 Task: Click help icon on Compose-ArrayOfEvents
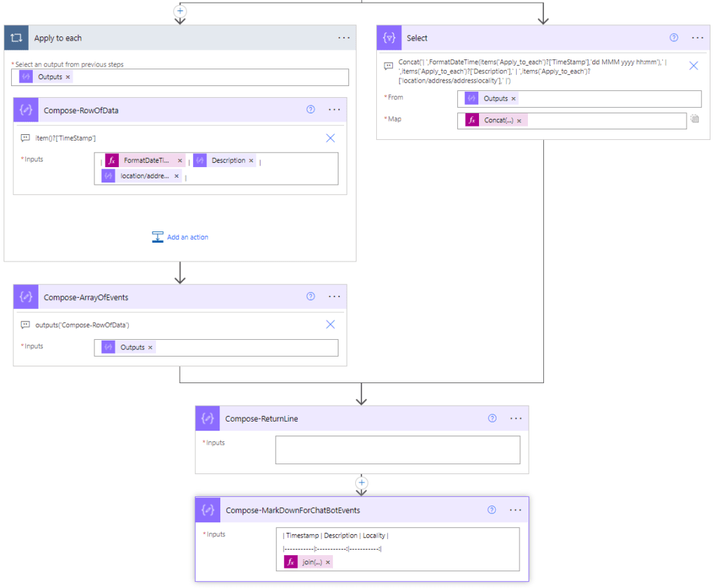[311, 296]
